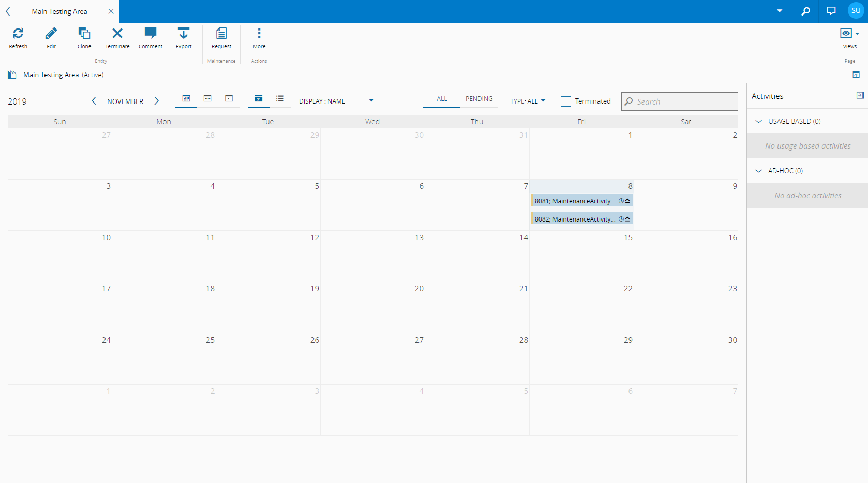
Task: Export using the download arrow icon
Action: pos(184,38)
